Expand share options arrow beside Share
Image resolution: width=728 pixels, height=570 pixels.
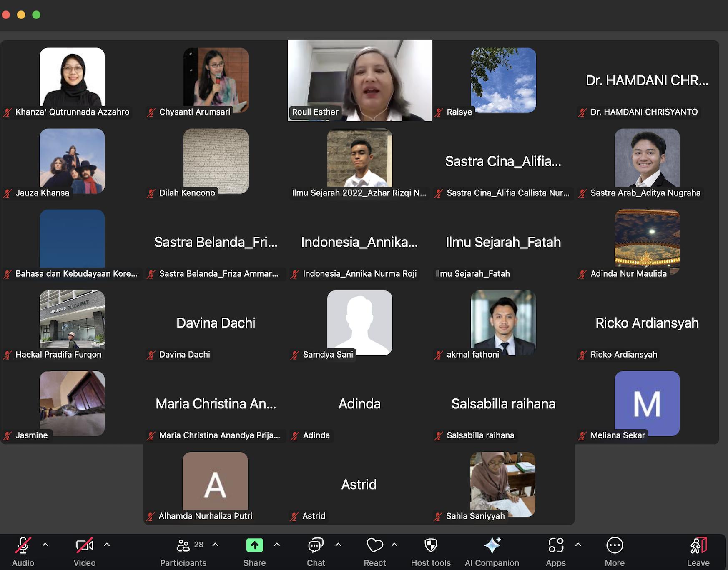[277, 545]
